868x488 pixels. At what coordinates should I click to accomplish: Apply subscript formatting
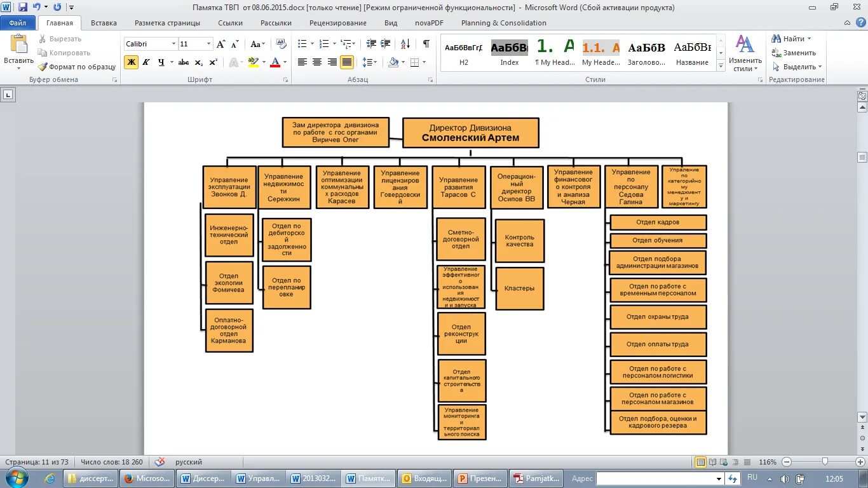pyautogui.click(x=199, y=62)
